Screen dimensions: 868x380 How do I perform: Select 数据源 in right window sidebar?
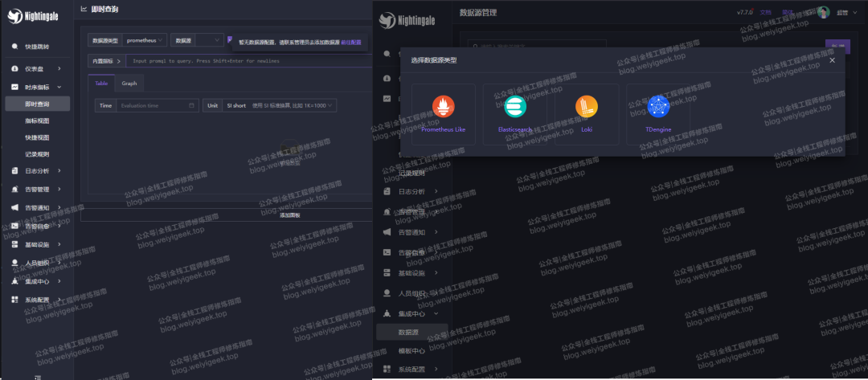point(411,332)
